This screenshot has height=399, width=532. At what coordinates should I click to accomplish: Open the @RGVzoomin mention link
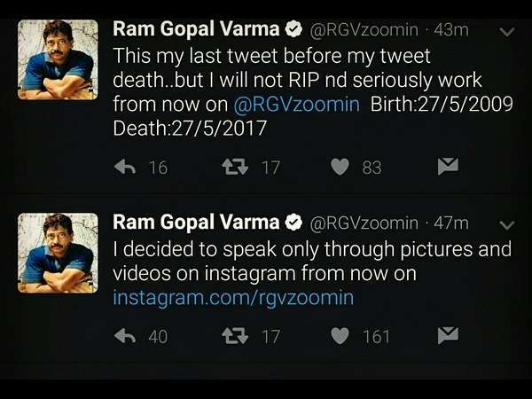click(296, 104)
